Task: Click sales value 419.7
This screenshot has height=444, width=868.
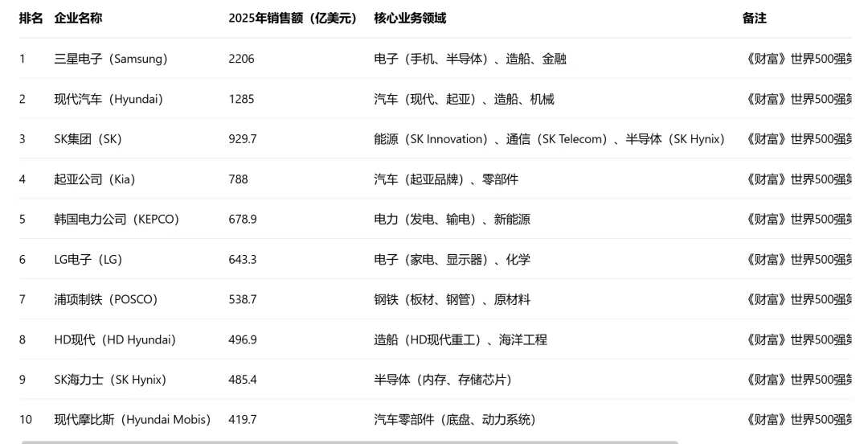Action: (x=243, y=420)
